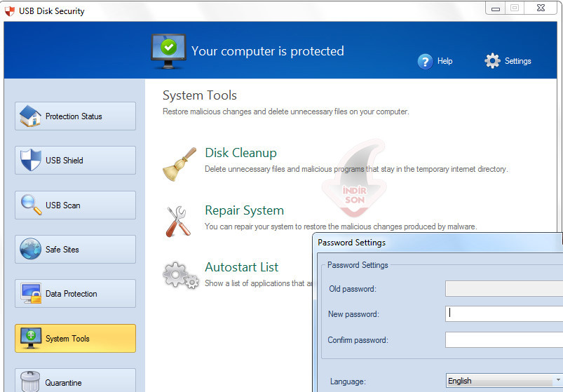Click the 'Confirm password:' label
Viewport: 563px width, 392px height.
358,340
